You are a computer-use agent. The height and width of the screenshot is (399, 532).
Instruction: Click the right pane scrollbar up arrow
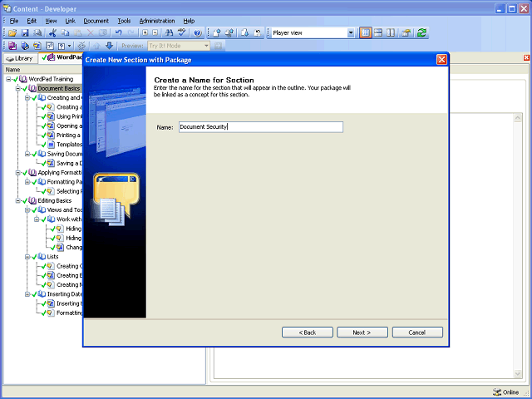point(517,118)
